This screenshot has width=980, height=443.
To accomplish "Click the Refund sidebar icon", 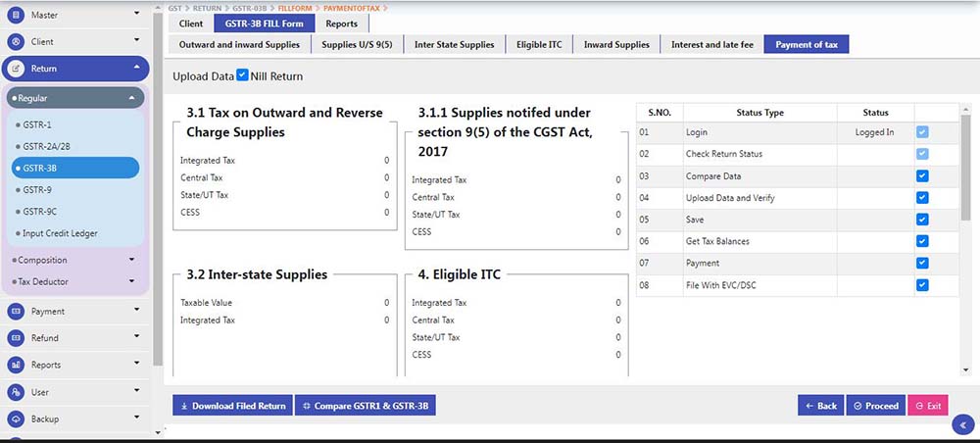I will pyautogui.click(x=16, y=338).
